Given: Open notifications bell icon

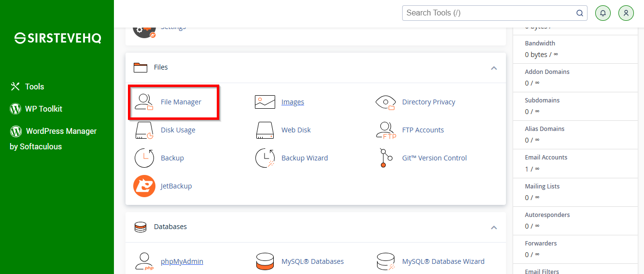Looking at the screenshot, I should 603,13.
